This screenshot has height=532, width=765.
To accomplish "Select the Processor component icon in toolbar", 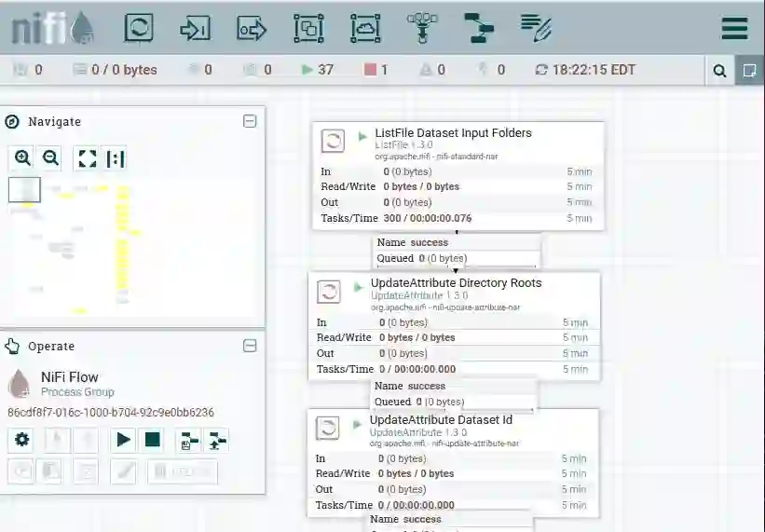I will (139, 27).
